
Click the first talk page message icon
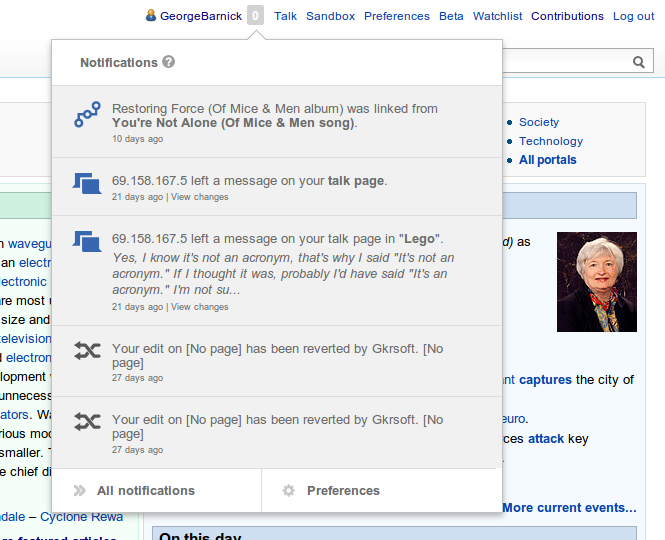tap(87, 184)
